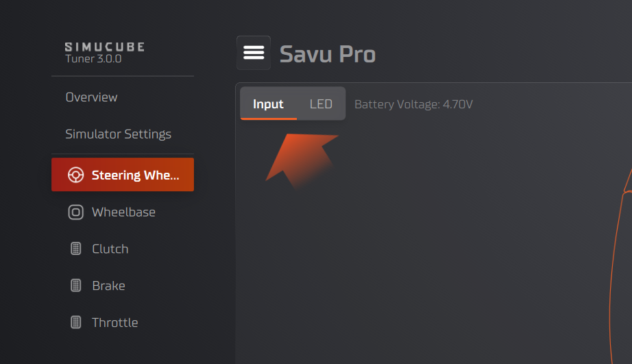Viewport: 632px width, 364px height.
Task: Click the Simucube logo
Action: coord(104,47)
